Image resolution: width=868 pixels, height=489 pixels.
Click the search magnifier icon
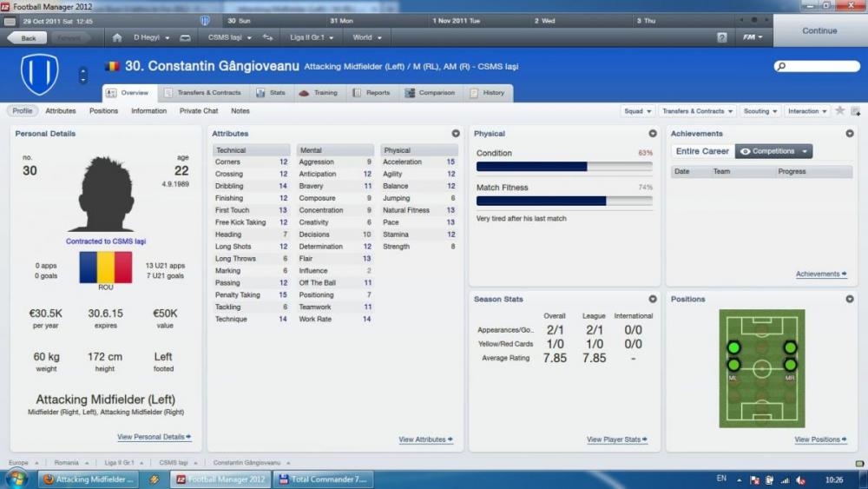pos(781,67)
